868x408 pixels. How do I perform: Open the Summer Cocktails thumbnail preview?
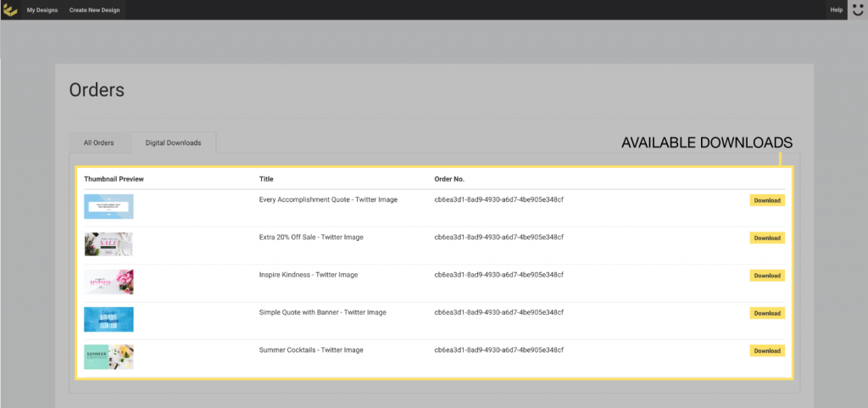(108, 356)
